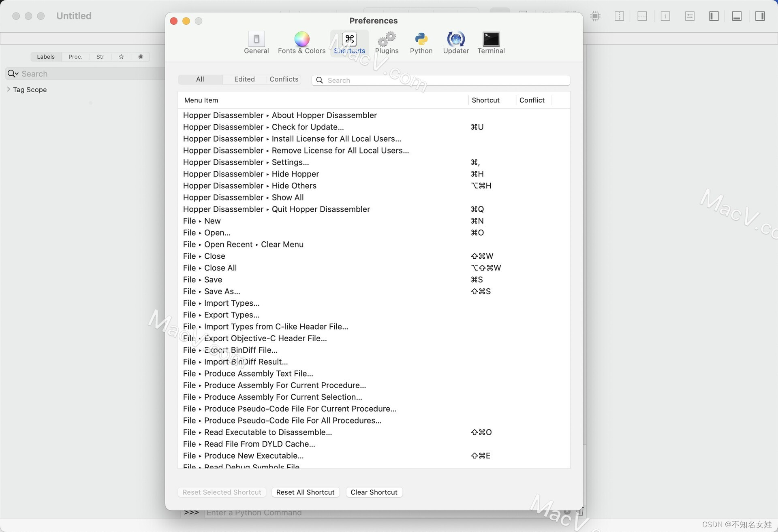
Task: Select 'Remove License for All Local Users…' row
Action: coord(374,151)
